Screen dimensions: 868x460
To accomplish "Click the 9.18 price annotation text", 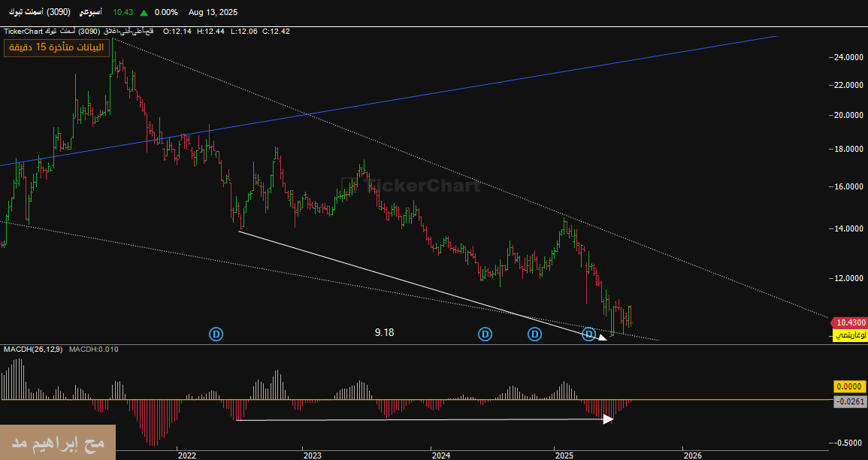I will pos(384,333).
